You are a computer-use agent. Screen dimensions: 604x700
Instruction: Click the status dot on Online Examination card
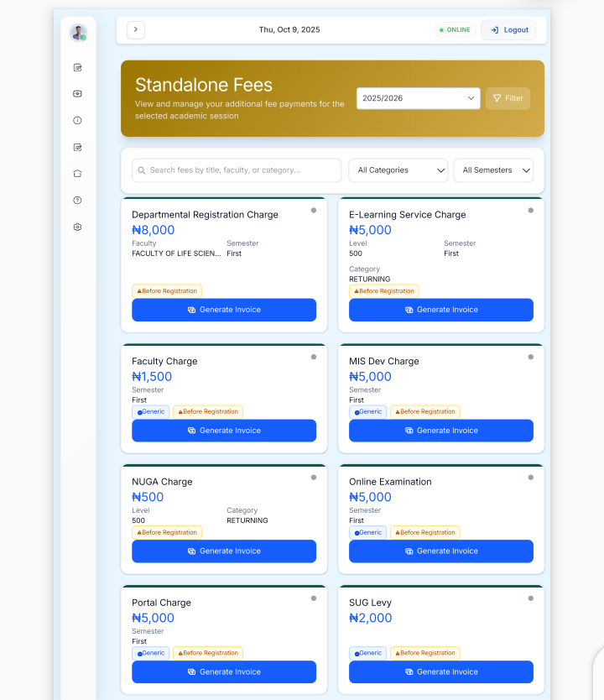[x=530, y=478]
